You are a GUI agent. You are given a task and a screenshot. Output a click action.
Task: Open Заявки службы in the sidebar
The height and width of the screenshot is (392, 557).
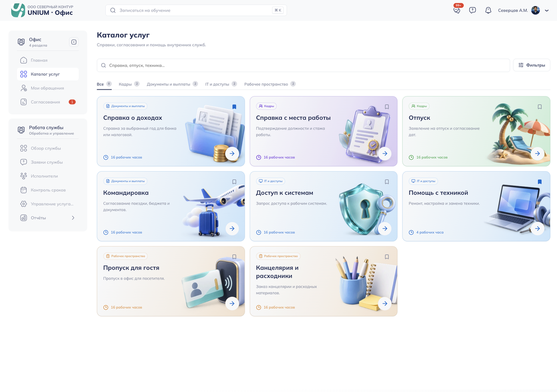48,162
